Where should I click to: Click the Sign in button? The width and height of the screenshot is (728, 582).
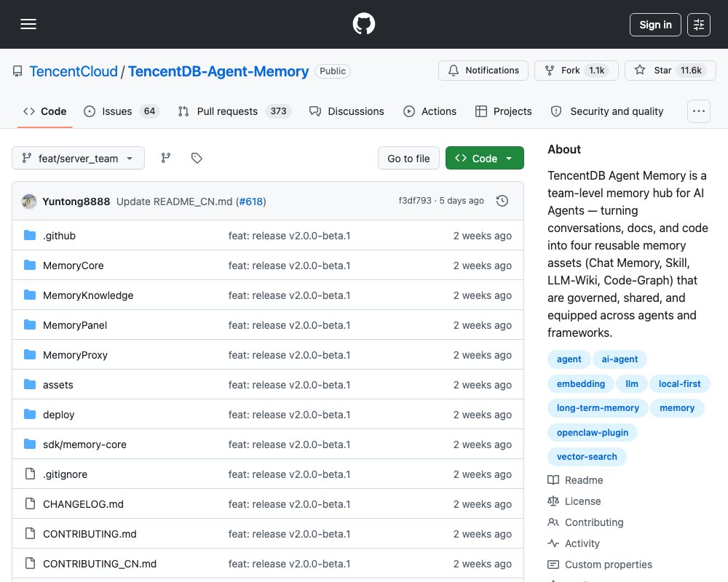655,25
